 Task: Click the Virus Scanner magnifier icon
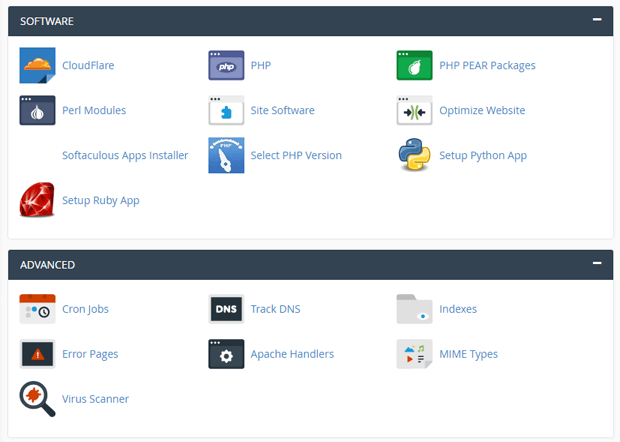coord(37,399)
